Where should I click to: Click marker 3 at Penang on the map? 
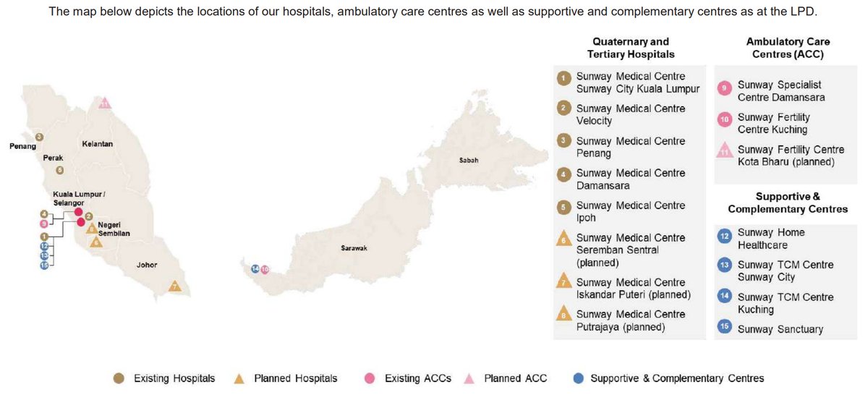(x=39, y=136)
